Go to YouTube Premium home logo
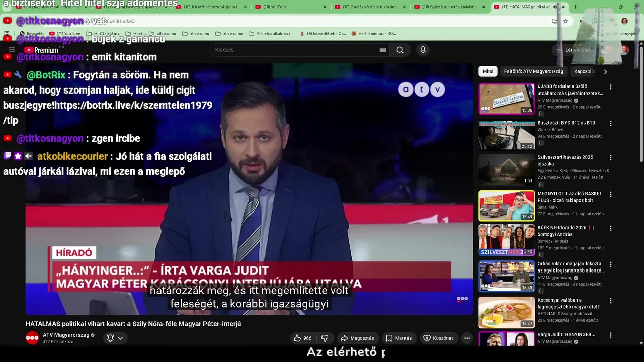 click(42, 50)
